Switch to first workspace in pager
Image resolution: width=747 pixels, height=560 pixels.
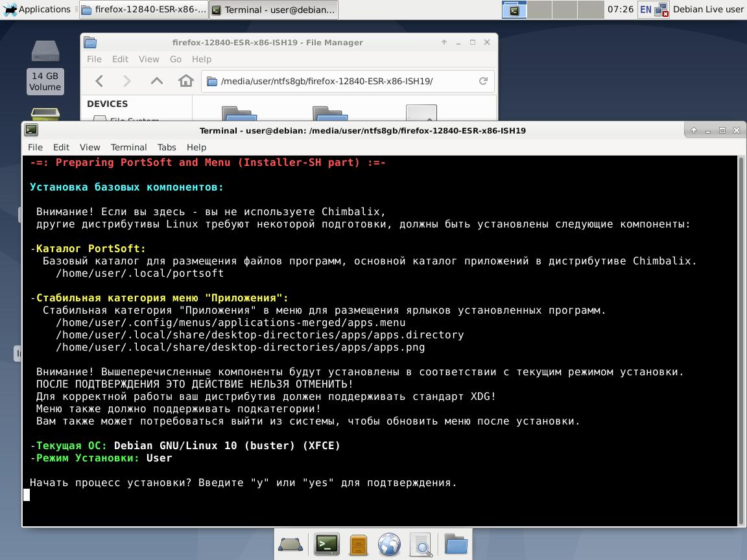point(514,10)
